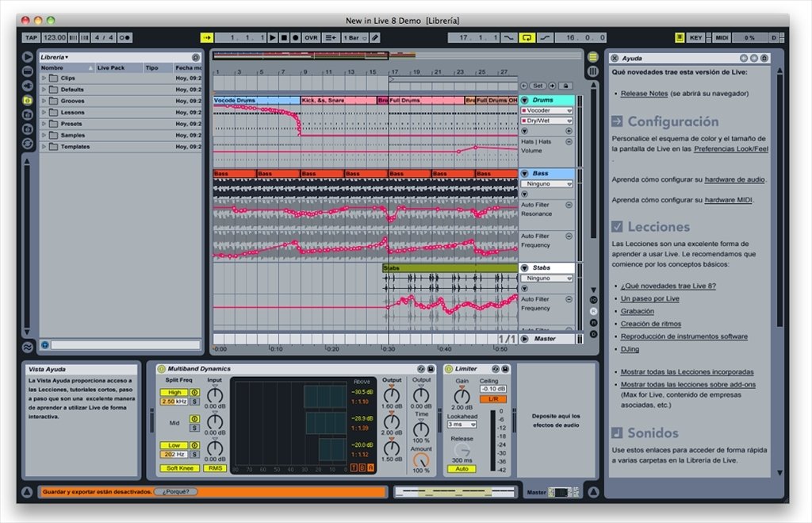
Task: Show the Plug-in Device browser icon
Action: (x=28, y=86)
